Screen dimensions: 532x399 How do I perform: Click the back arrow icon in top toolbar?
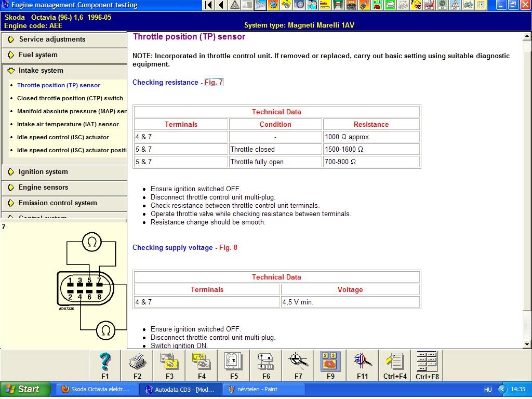[x=221, y=5]
